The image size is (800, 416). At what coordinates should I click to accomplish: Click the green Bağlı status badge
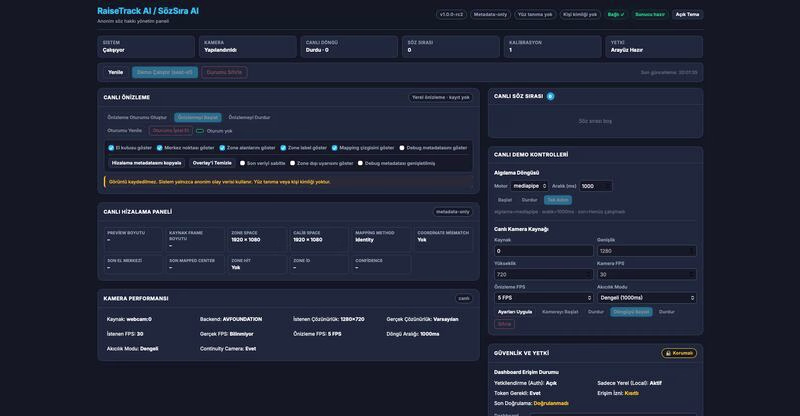pyautogui.click(x=616, y=15)
